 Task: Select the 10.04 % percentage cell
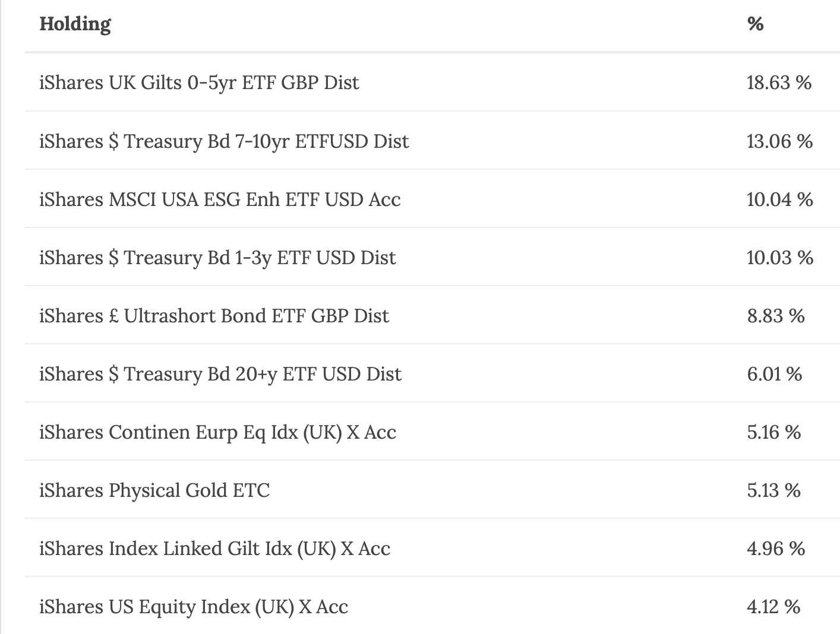(x=779, y=199)
